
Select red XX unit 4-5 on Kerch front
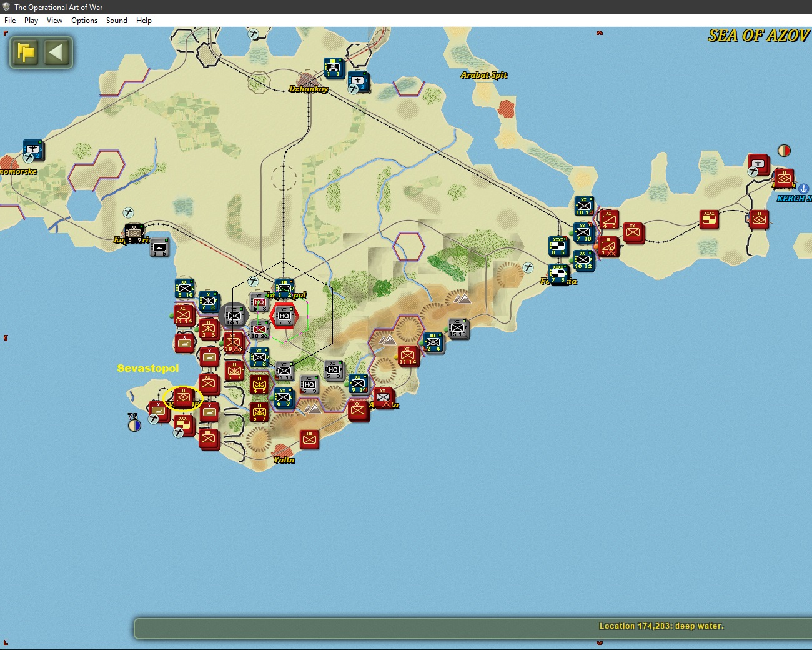[x=609, y=219]
